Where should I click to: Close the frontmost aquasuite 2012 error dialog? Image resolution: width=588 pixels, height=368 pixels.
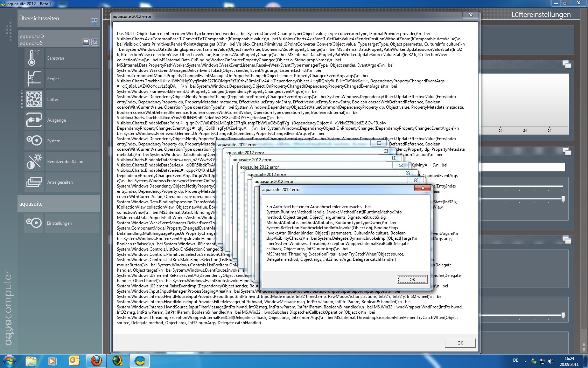422,188
